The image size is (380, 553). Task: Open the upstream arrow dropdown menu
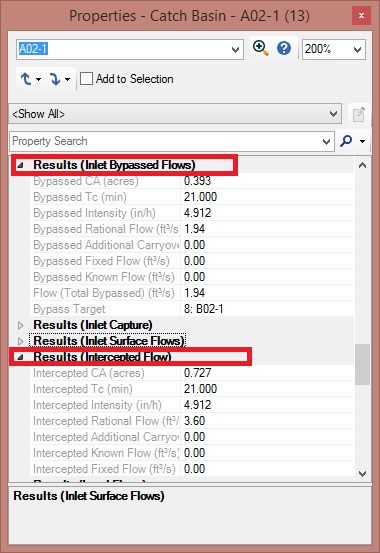[38, 79]
